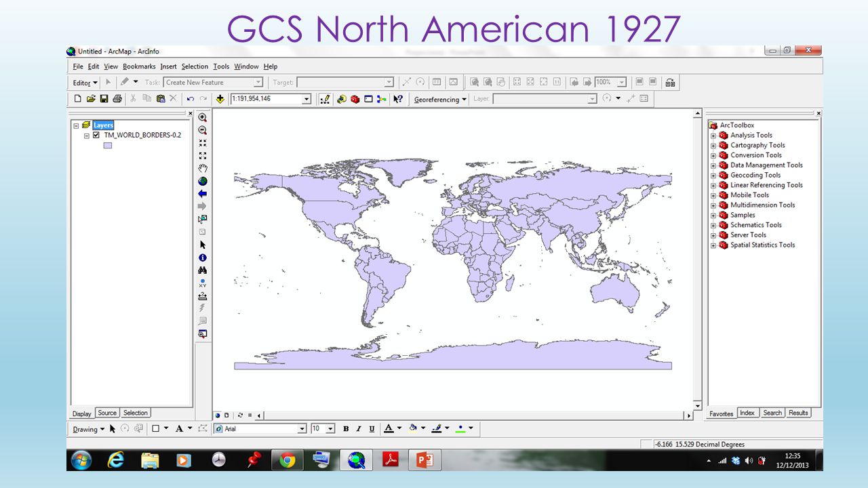
Task: Open the map scale dropdown
Action: click(306, 99)
